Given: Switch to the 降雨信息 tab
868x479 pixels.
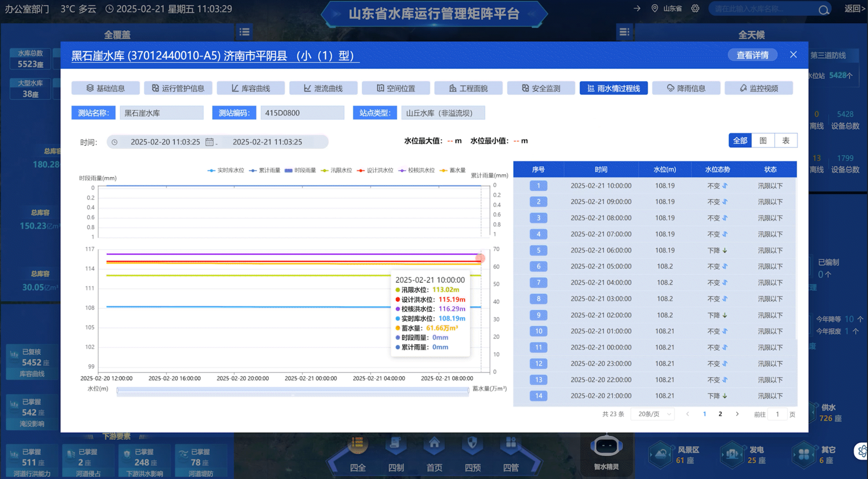Looking at the screenshot, I should [x=686, y=88].
